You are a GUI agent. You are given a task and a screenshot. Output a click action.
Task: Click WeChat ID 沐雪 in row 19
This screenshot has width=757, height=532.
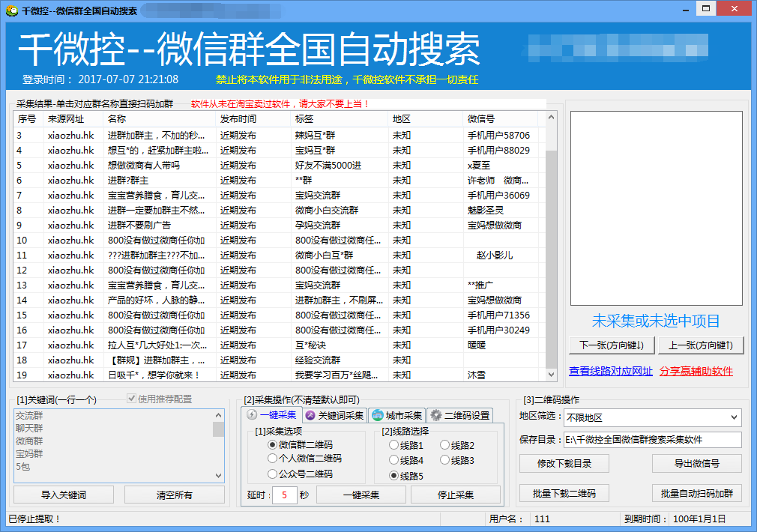coord(477,375)
